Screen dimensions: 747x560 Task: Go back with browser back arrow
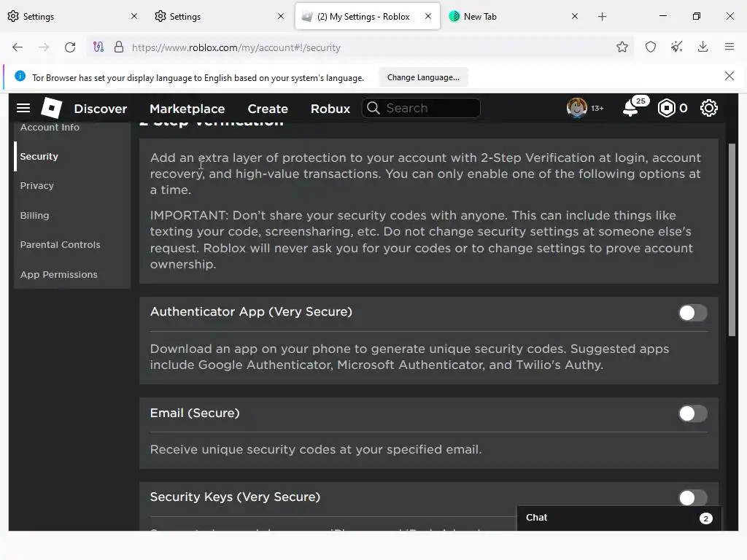(18, 47)
